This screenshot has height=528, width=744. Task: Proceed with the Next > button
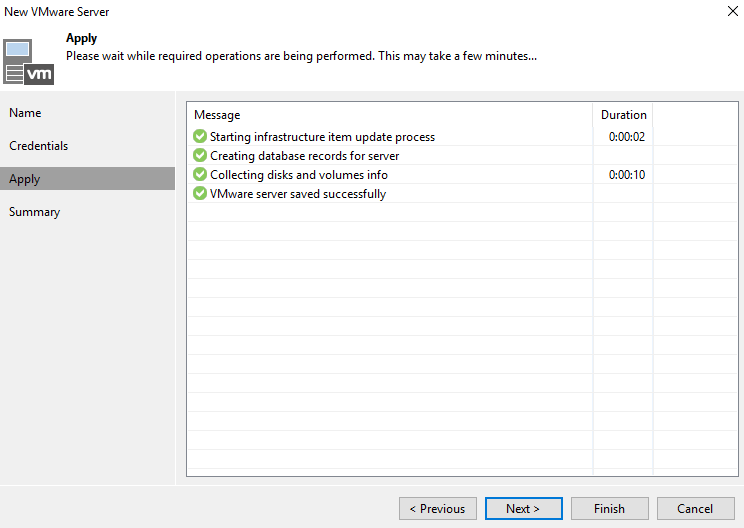coord(523,509)
